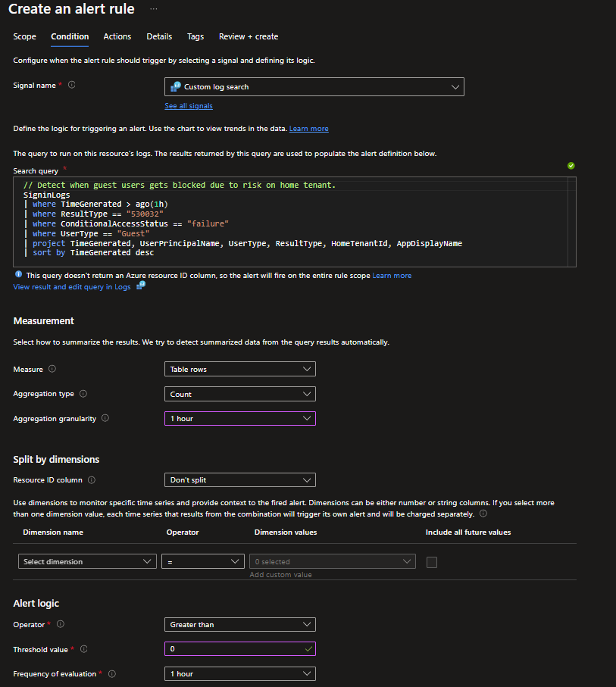Click the green query validation checkmark
The image size is (616, 687).
pos(571,165)
